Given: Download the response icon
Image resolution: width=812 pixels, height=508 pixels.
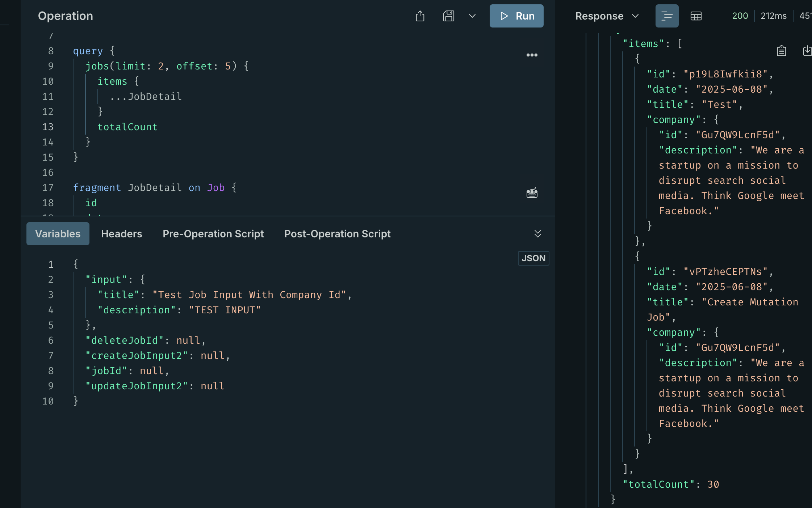Looking at the screenshot, I should point(807,51).
